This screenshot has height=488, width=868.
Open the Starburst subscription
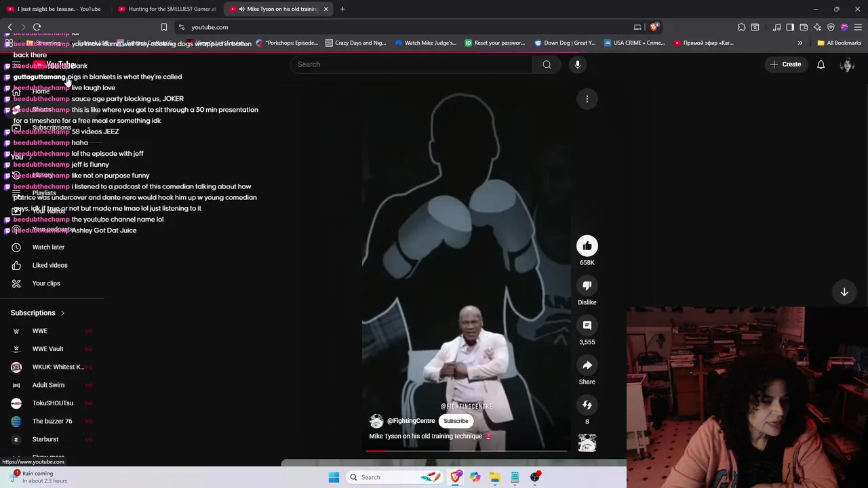pos(45,439)
